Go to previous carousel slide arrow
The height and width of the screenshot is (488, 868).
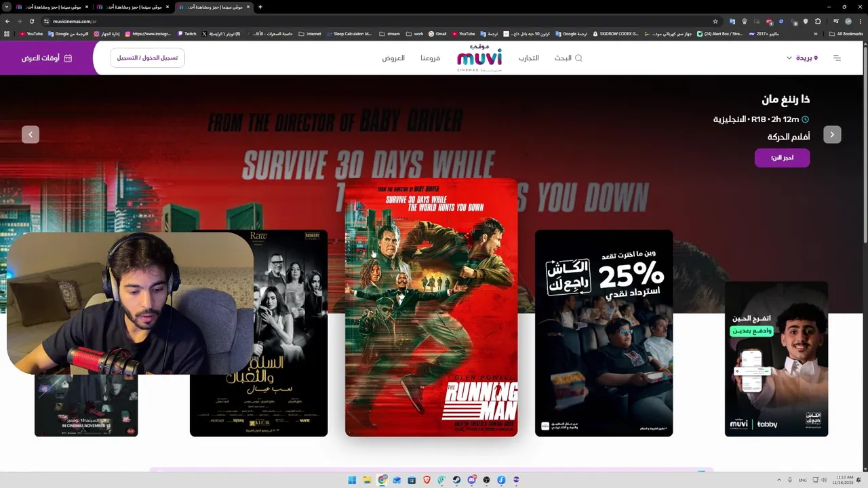[31, 134]
